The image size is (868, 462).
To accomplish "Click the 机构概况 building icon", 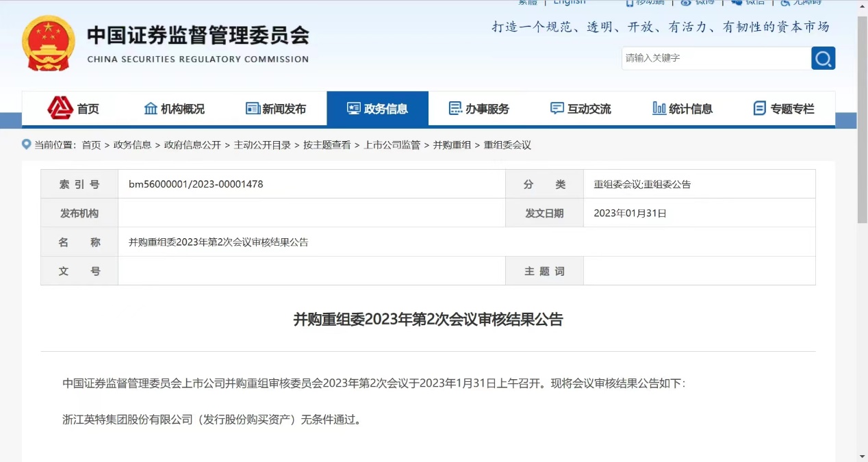I will [151, 108].
